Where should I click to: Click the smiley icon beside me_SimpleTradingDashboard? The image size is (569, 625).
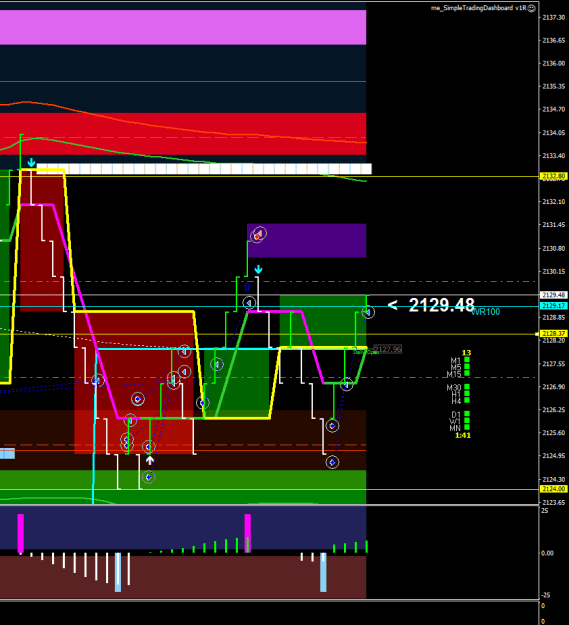click(532, 8)
